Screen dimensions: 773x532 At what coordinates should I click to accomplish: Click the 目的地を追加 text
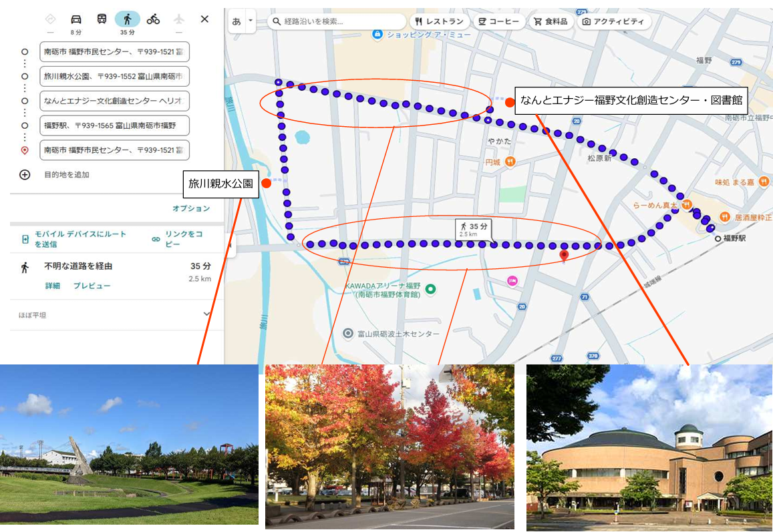pyautogui.click(x=67, y=175)
